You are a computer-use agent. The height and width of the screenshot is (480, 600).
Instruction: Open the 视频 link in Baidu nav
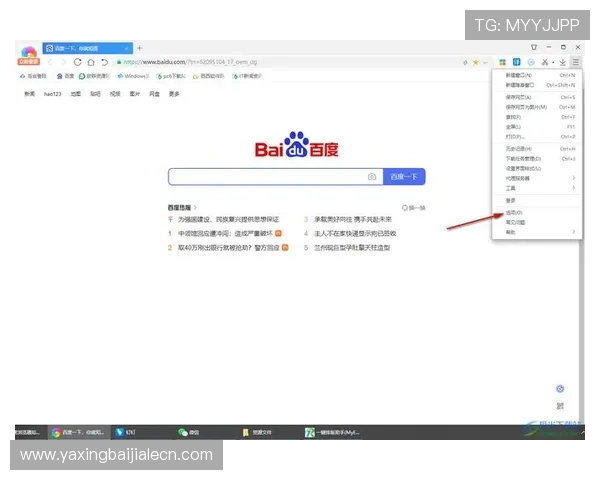[115, 94]
